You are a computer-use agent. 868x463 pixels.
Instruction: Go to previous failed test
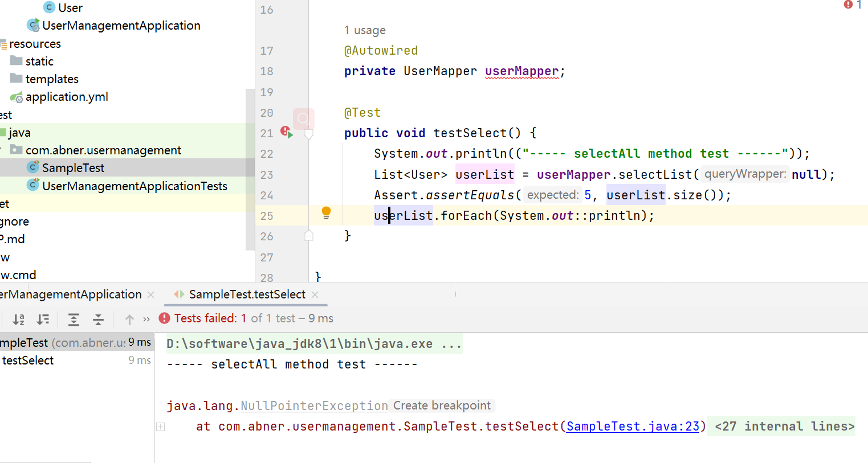129,319
